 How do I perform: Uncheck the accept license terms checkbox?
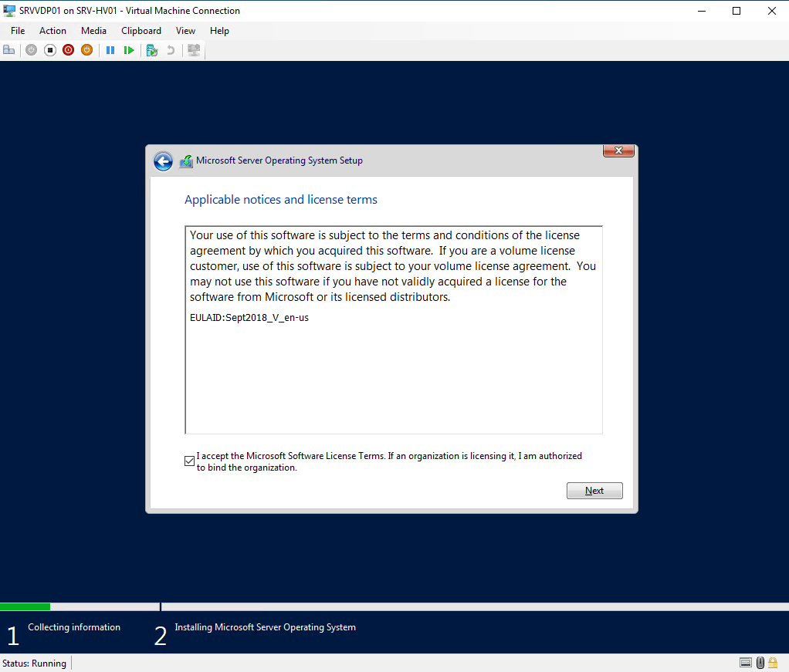(190, 461)
